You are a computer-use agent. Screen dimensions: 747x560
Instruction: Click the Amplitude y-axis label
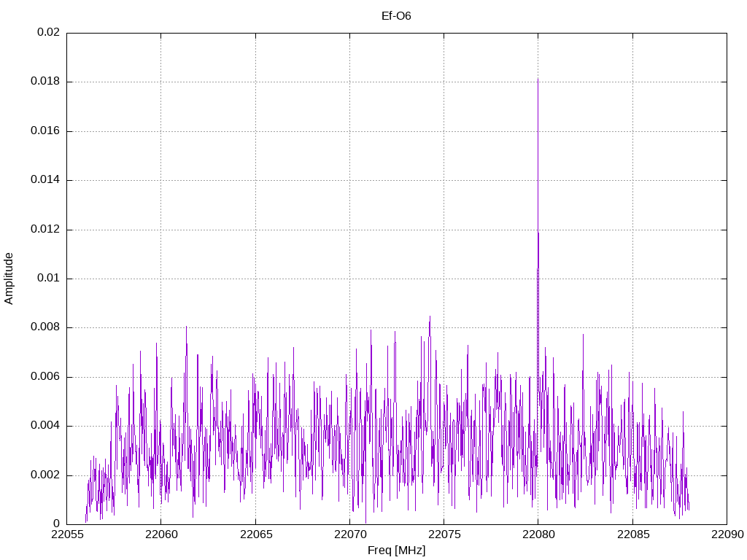[9, 279]
